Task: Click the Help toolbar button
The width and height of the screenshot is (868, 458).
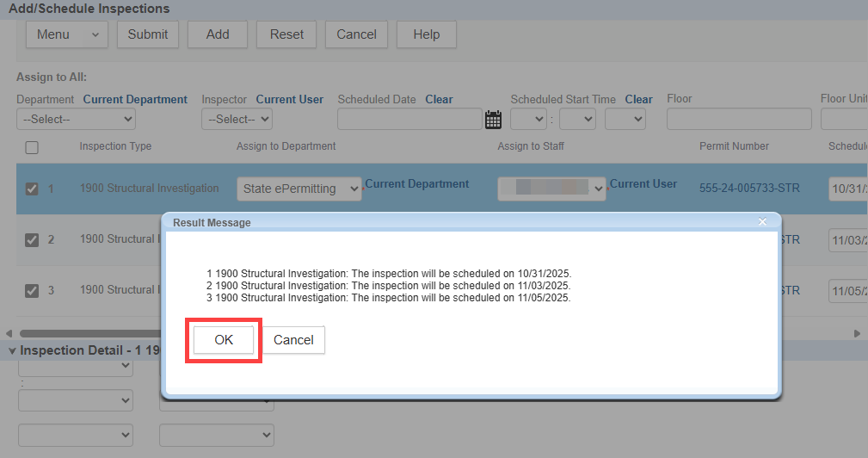Action: pyautogui.click(x=427, y=34)
